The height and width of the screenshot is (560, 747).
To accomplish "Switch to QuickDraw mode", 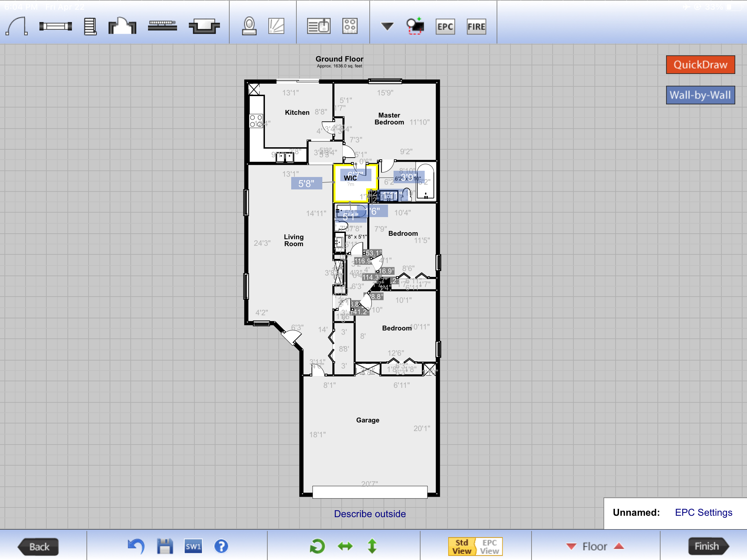I will [x=700, y=65].
